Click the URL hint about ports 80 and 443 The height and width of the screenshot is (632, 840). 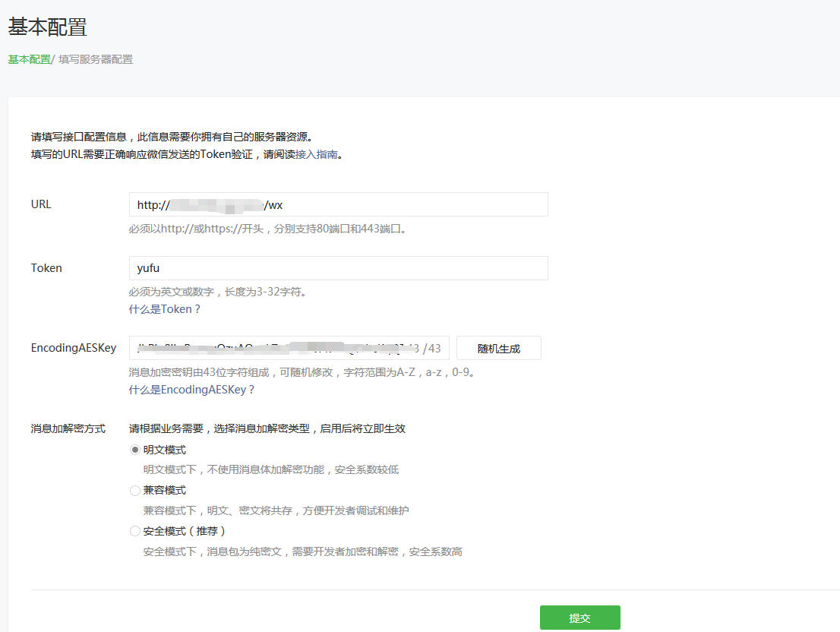click(268, 229)
